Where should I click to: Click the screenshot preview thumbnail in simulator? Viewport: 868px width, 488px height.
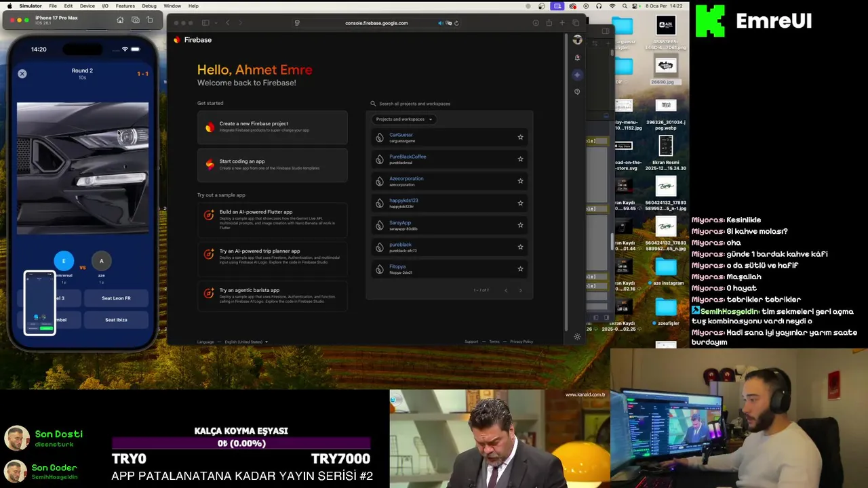[x=40, y=303]
